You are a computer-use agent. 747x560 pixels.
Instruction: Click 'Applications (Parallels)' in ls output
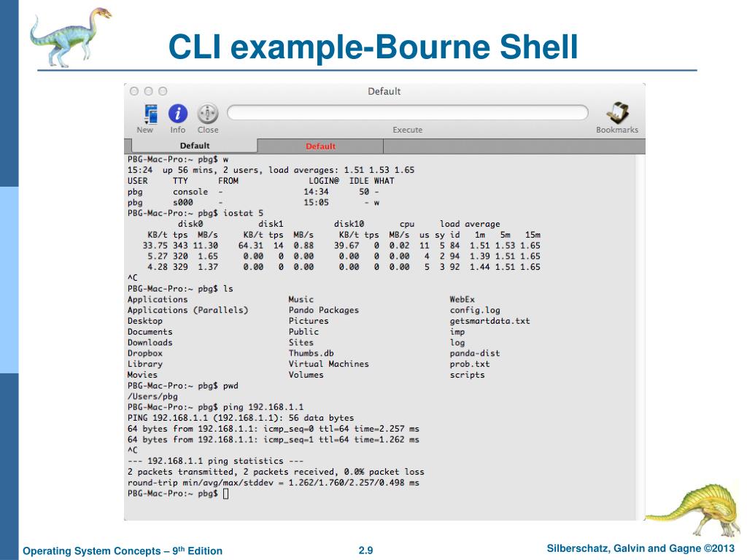187,310
